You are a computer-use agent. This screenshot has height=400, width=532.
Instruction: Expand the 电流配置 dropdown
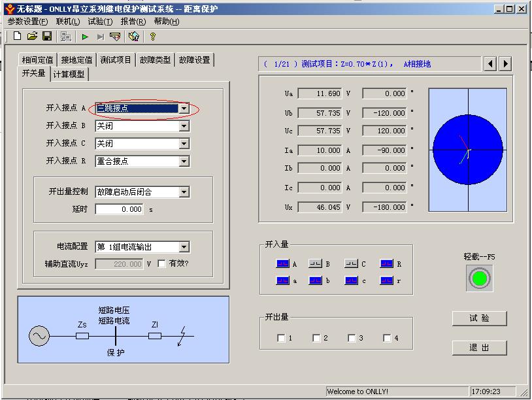coord(184,247)
